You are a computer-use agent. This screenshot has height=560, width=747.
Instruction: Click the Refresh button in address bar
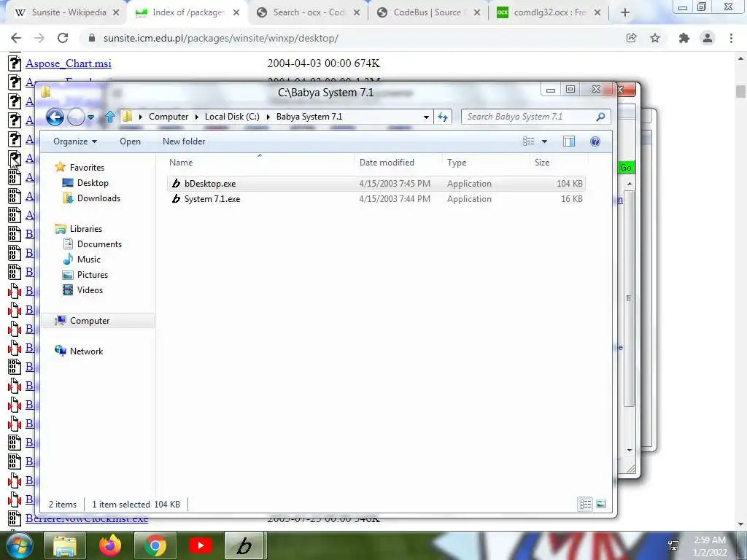coord(443,117)
